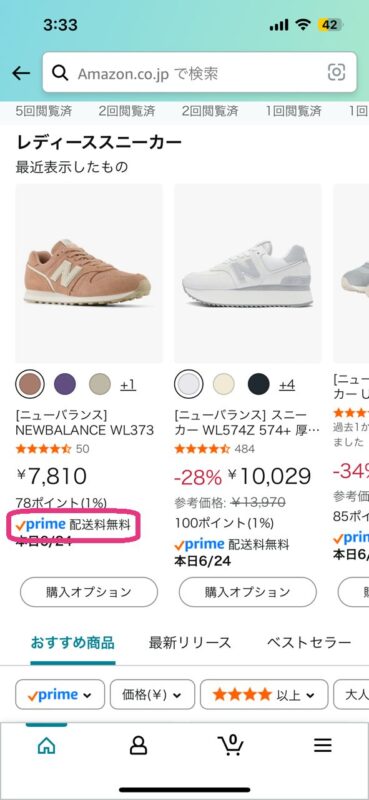Open the pink New Balance sneaker image

89,273
